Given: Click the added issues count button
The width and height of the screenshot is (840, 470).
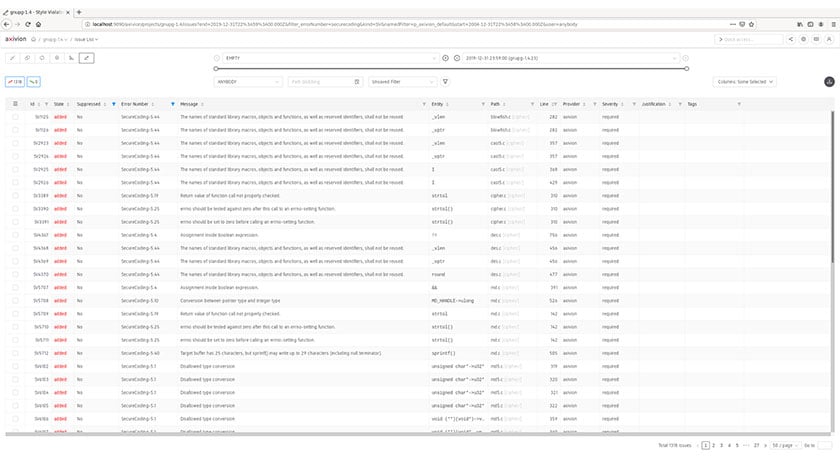Looking at the screenshot, I should pyautogui.click(x=15, y=82).
